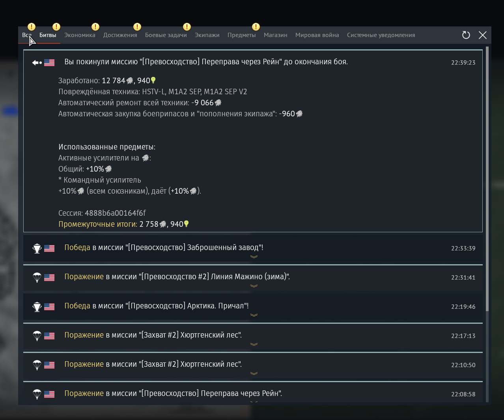
Task: Click the Использованные предметы heading
Action: 107,147
